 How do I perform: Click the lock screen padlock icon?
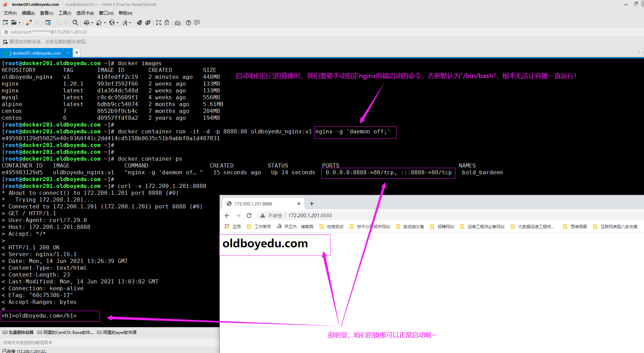coord(167,23)
